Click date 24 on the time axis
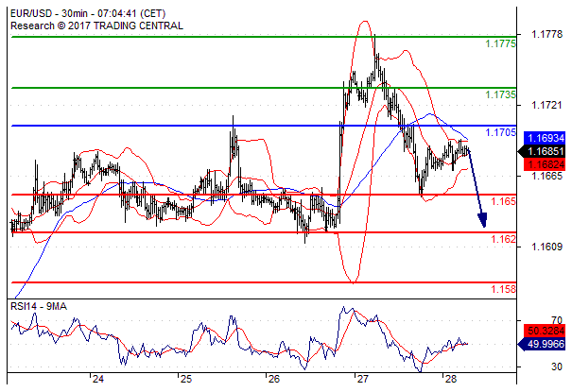572x392 pixels. tap(97, 380)
